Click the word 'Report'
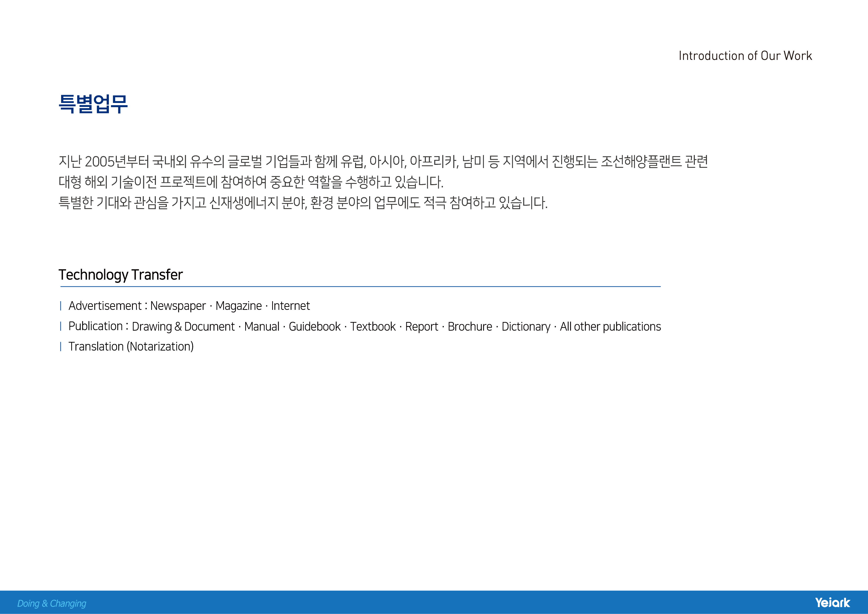The height and width of the screenshot is (614, 868). (x=422, y=327)
